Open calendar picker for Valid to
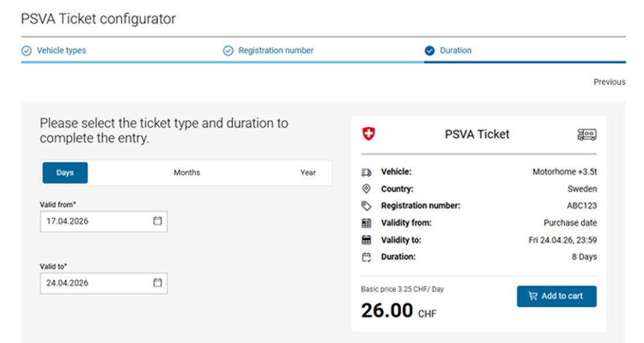 click(x=158, y=282)
